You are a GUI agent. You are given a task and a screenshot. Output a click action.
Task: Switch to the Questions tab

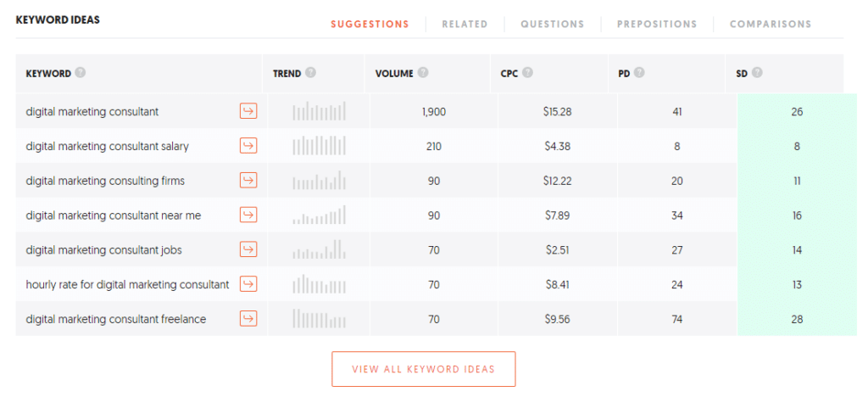(553, 25)
